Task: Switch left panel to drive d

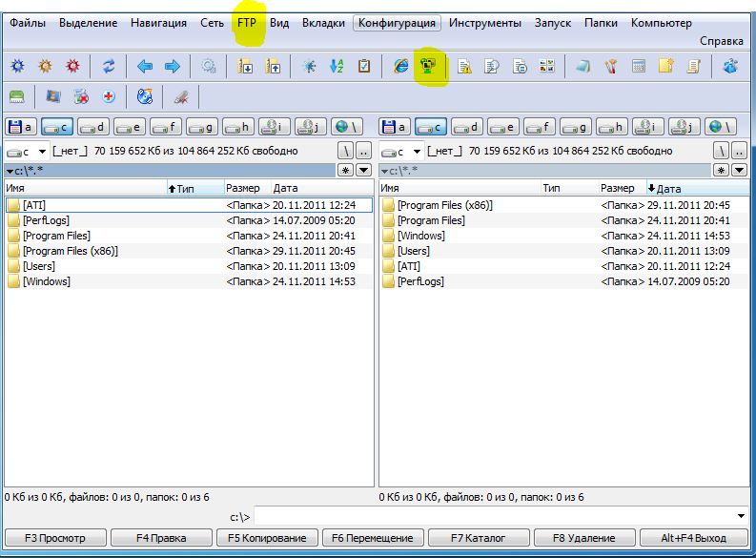Action: click(x=92, y=127)
